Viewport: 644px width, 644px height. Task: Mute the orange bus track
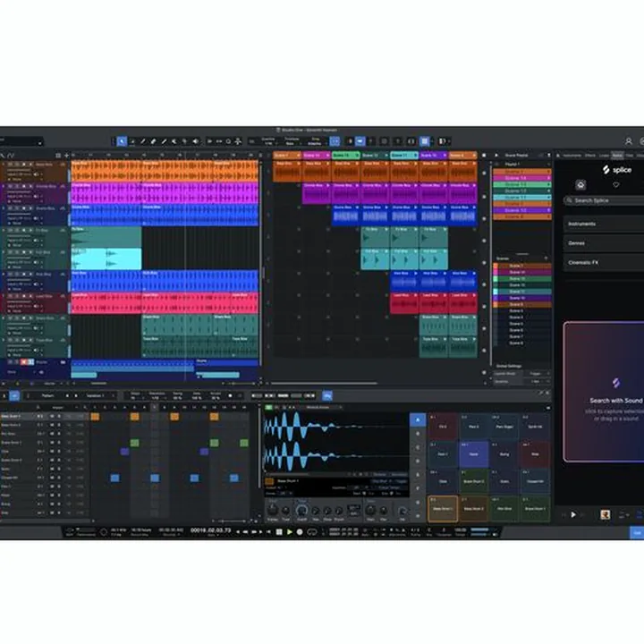coord(10,165)
